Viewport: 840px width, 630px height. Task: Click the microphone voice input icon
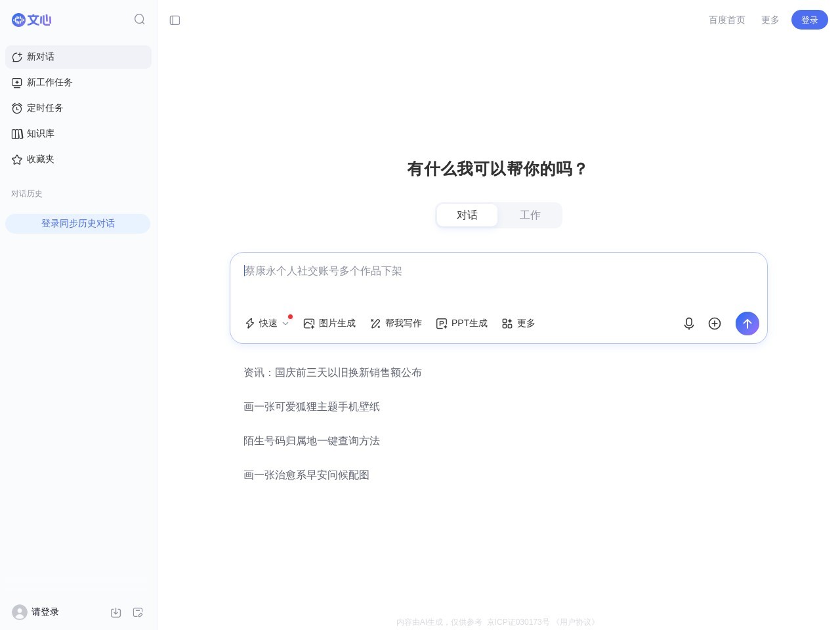tap(689, 324)
